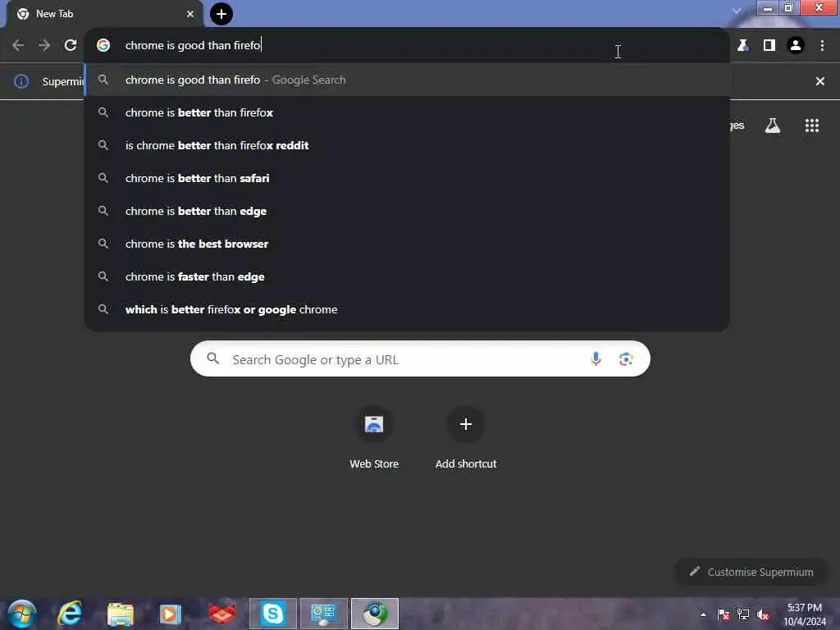The height and width of the screenshot is (630, 840).
Task: Open the Action Center flag icon
Action: click(x=724, y=614)
